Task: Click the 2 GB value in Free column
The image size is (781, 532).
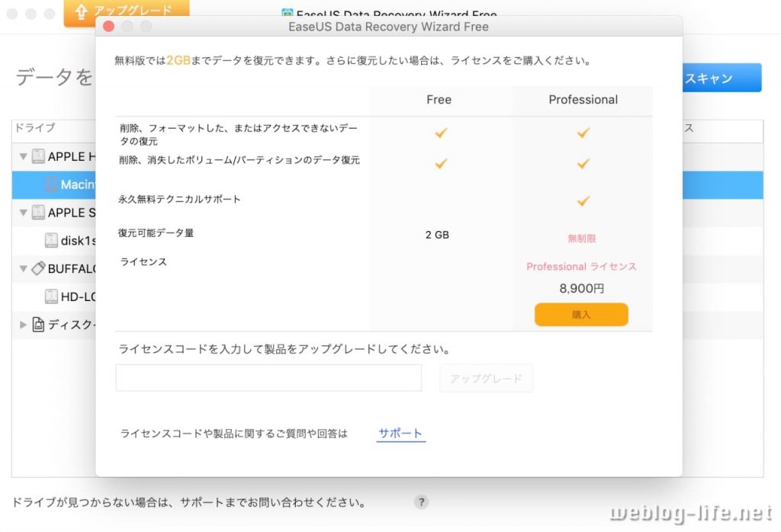Action: coord(437,235)
